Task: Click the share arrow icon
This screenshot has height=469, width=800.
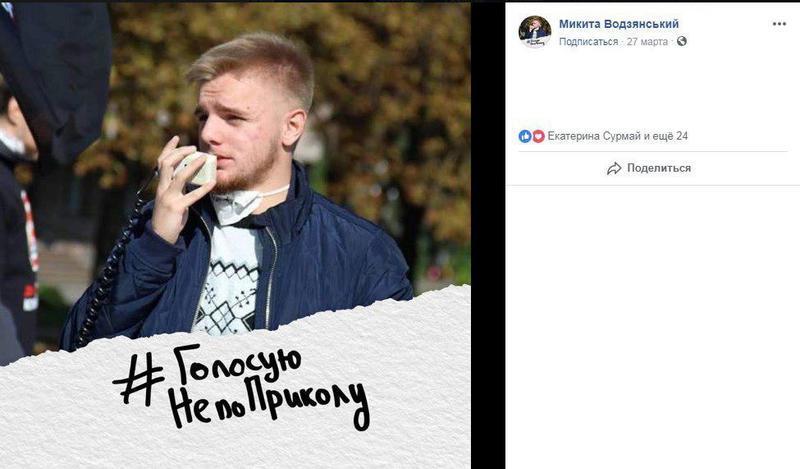Action: (614, 168)
